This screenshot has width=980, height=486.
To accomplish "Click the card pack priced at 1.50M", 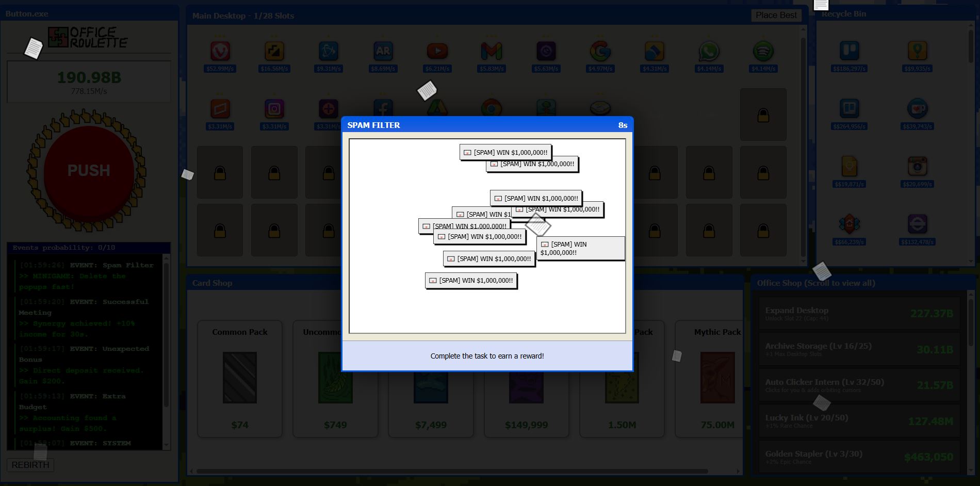I will click(622, 379).
